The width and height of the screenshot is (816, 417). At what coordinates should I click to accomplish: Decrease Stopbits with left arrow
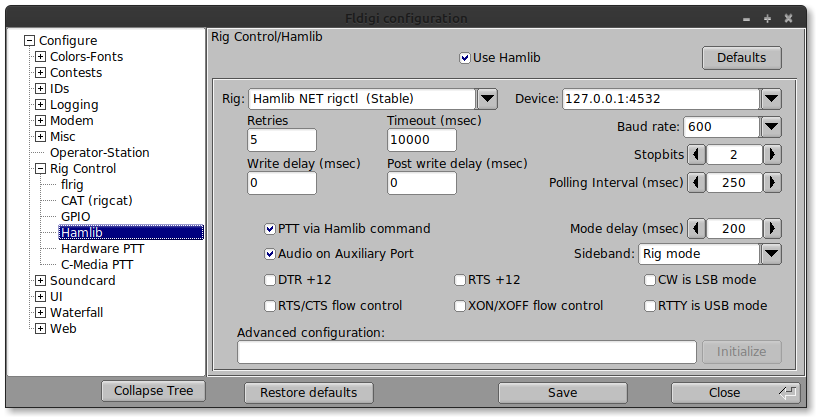pyautogui.click(x=696, y=155)
